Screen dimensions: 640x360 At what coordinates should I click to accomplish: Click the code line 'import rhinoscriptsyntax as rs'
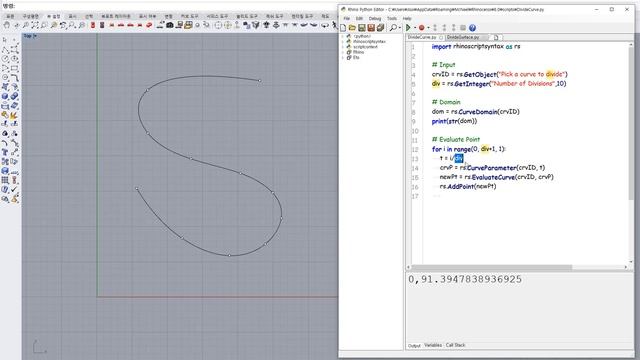[x=476, y=47]
